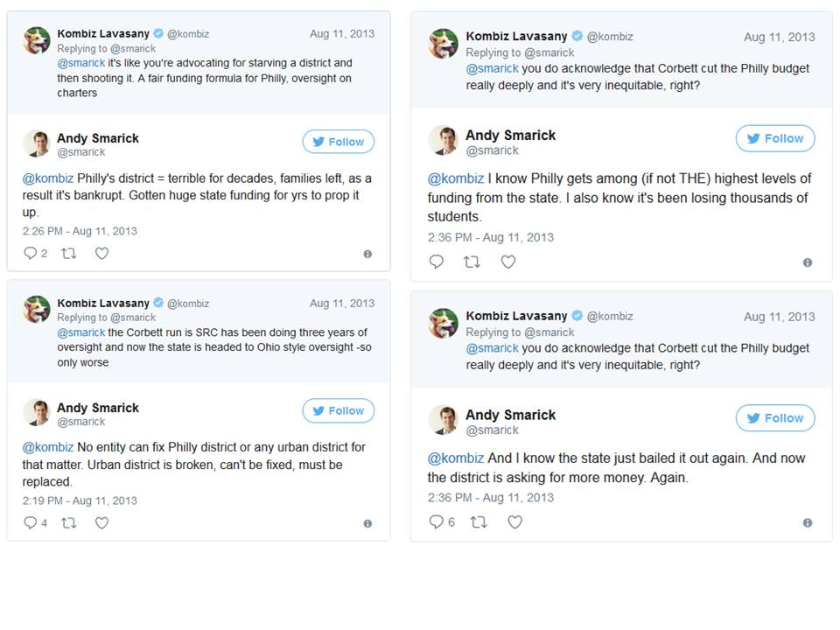Retweet the 2:26 PM Andy Smarick tweet
This screenshot has height=630, width=840.
click(x=68, y=253)
